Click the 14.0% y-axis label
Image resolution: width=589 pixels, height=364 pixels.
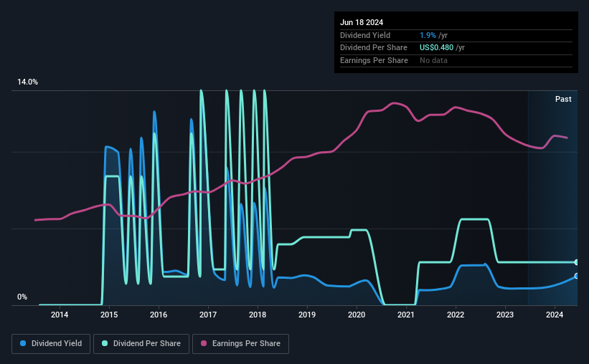(27, 82)
